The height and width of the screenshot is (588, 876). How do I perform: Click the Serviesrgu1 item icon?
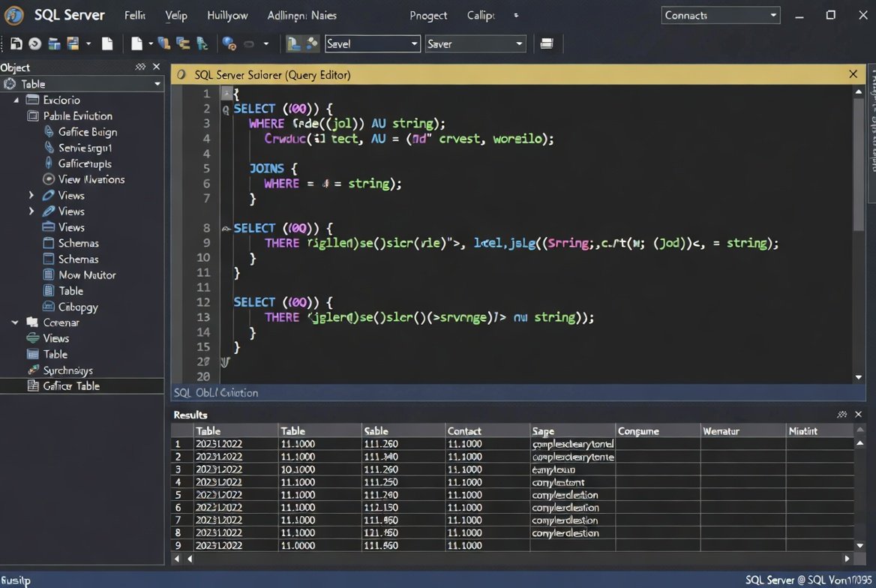coord(49,147)
